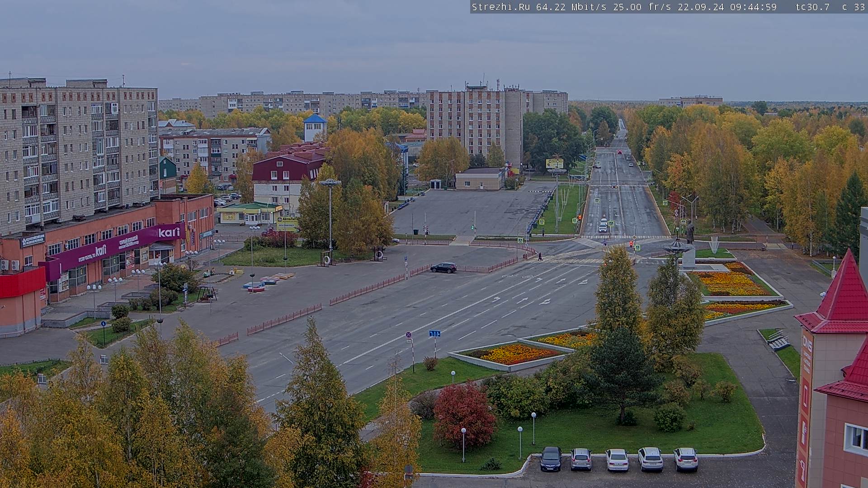868x488 pixels.
Task: Click the c 33 overlay value
Action: point(853,7)
